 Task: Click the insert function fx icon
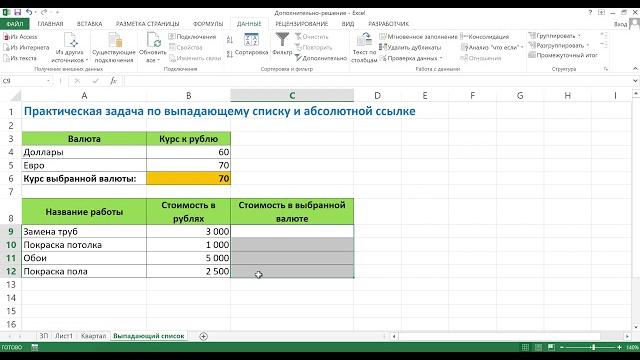[x=113, y=81]
